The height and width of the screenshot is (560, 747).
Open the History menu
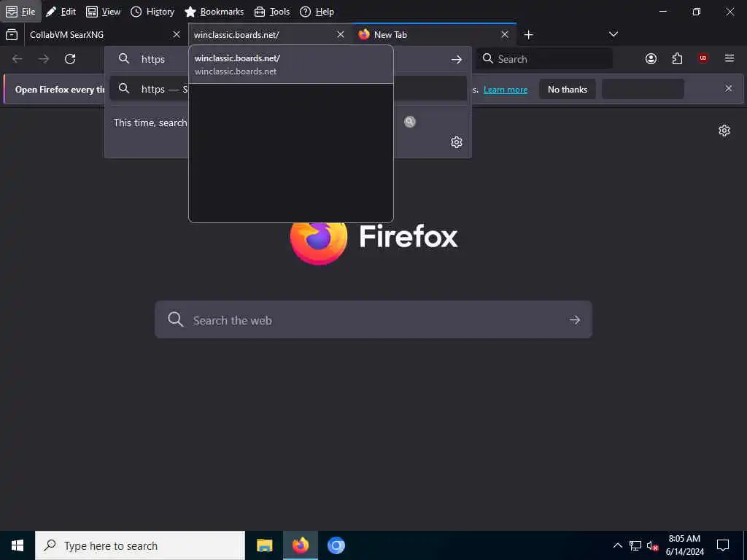(x=152, y=12)
